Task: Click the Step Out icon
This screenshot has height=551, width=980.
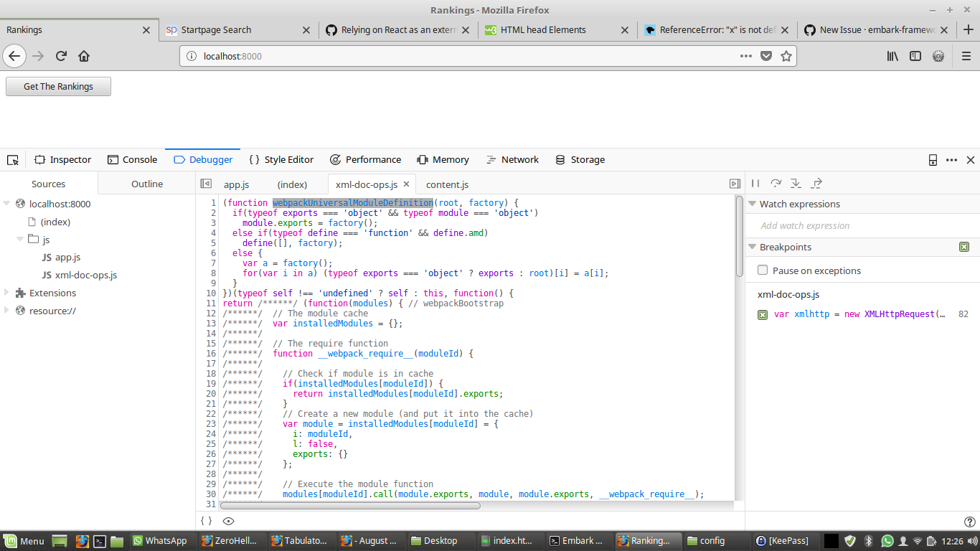Action: 816,183
